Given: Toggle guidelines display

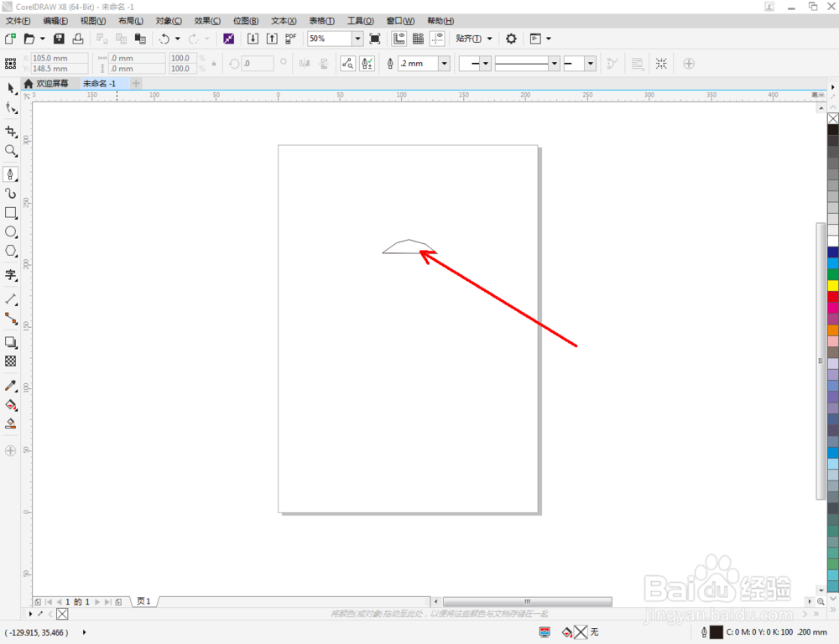Looking at the screenshot, I should coord(438,39).
